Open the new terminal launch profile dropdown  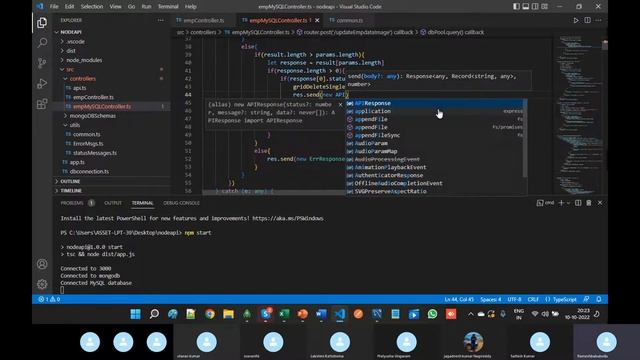pos(568,203)
